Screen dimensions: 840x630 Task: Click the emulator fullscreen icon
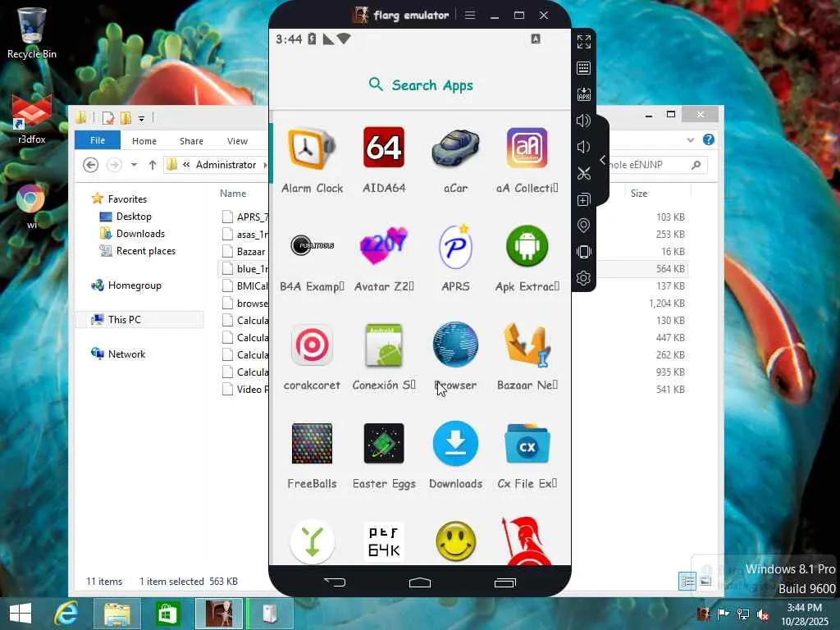point(583,41)
